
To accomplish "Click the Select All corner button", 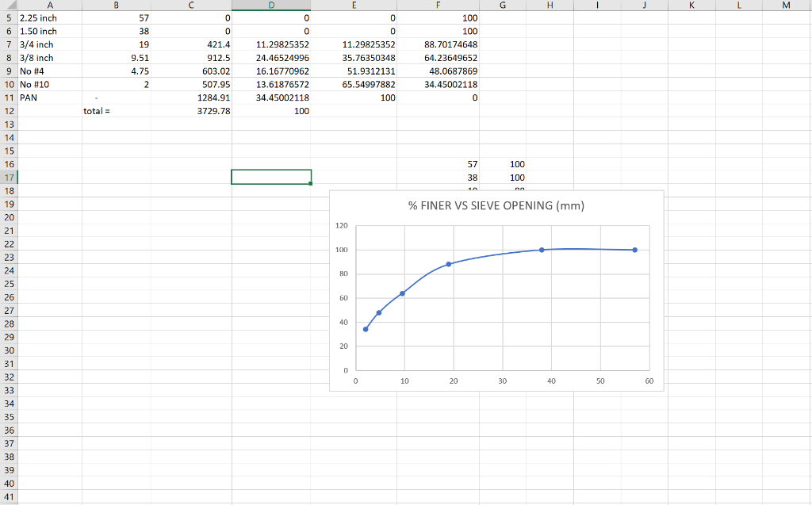I will [x=8, y=6].
